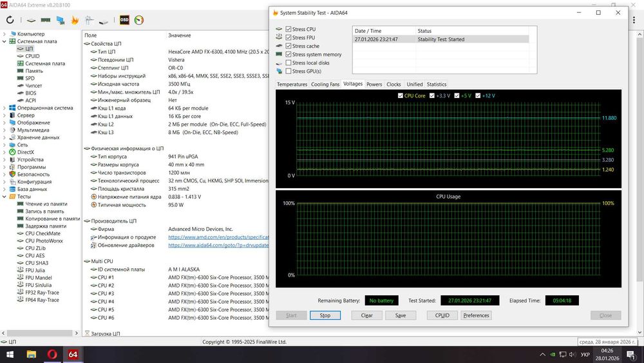Enable Stress GPU(s) checkbox
This screenshot has height=363, width=644.
click(x=289, y=71)
